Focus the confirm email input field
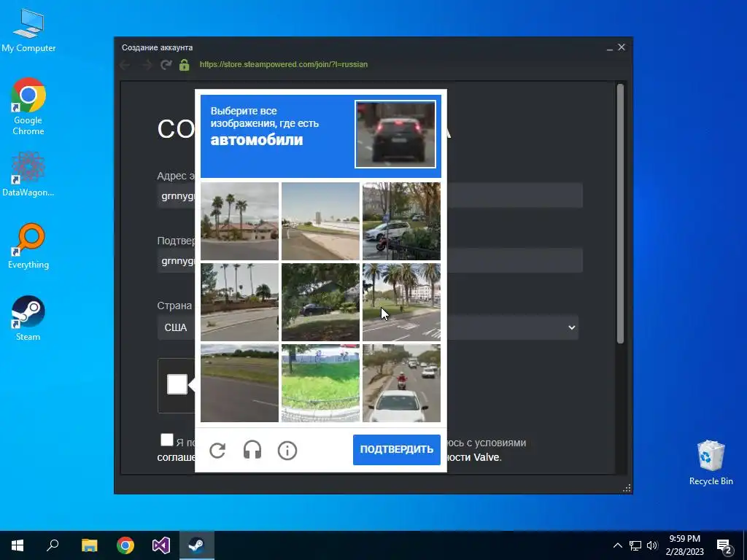This screenshot has height=560, width=747. [x=370, y=260]
